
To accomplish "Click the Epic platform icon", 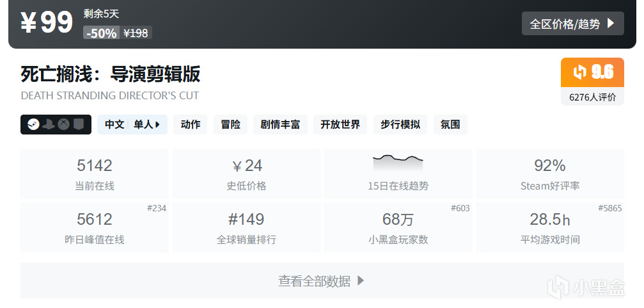I will (79, 124).
